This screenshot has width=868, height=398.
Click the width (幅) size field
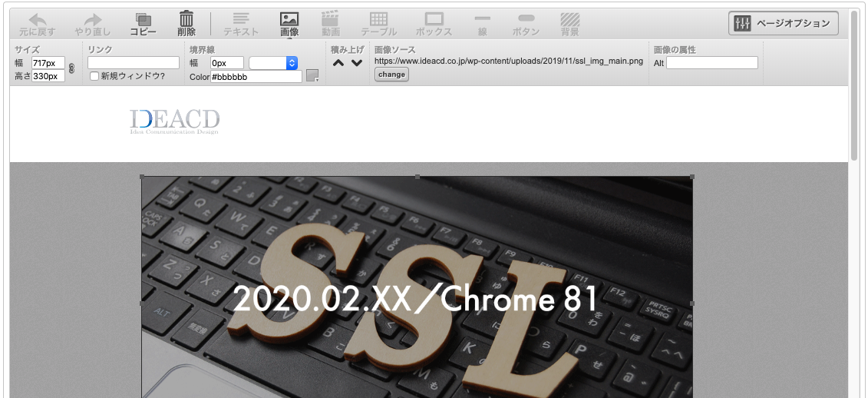(x=48, y=63)
